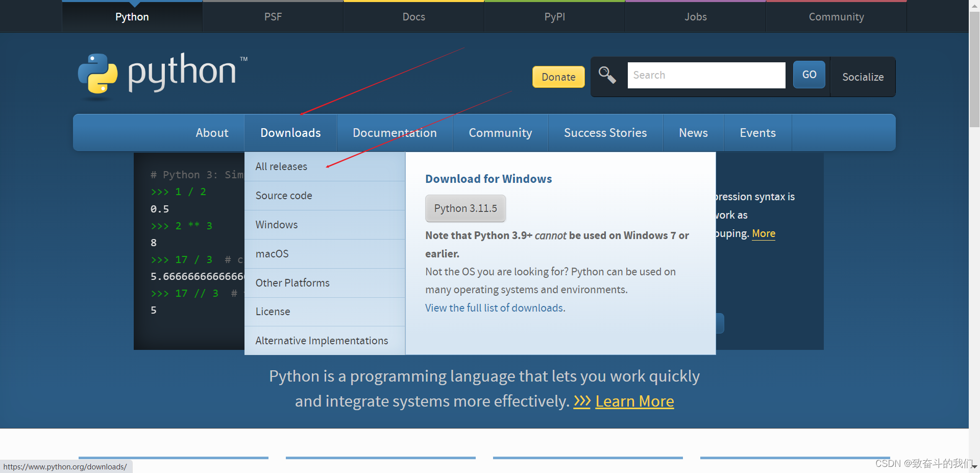980x473 pixels.
Task: Select Other Platforms in Downloads menu
Action: pos(325,283)
